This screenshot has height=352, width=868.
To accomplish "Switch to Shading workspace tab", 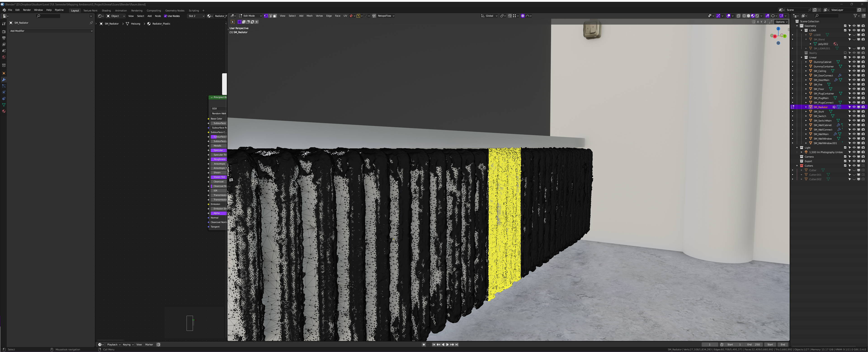I will [x=106, y=10].
